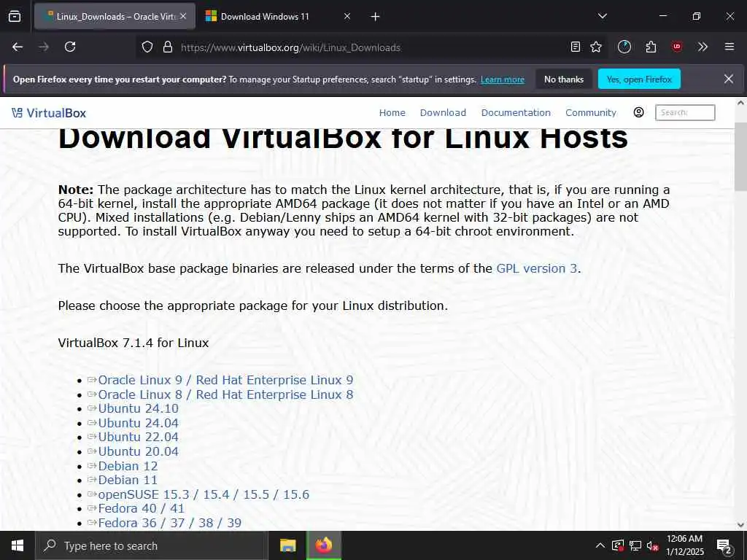
Task: Open the Community navigation item
Action: 591,113
